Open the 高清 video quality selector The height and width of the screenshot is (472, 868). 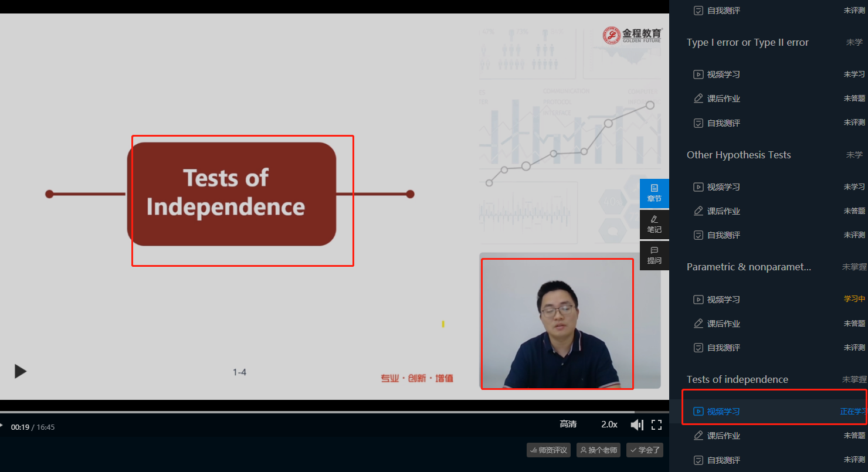(568, 425)
